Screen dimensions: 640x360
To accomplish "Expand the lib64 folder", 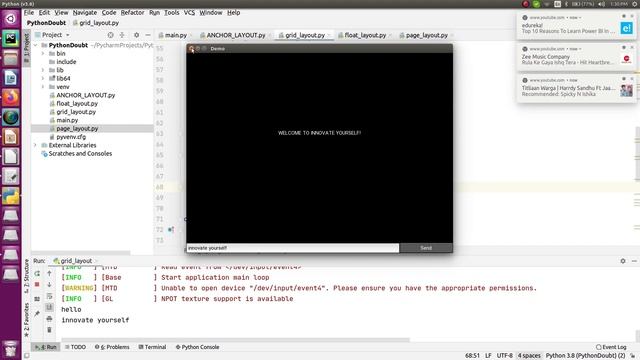I will pos(43,78).
